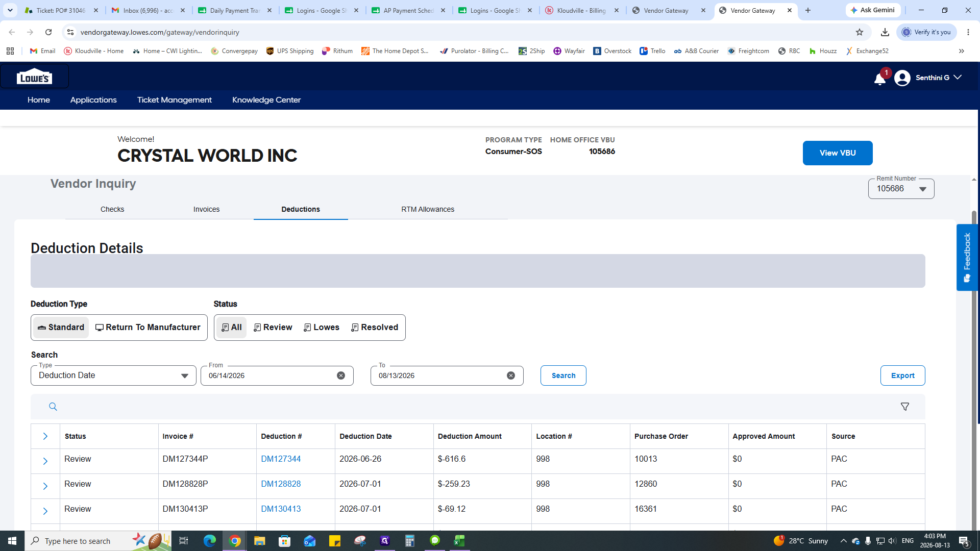This screenshot has height=551, width=980.
Task: Open the Feedback side panel
Action: click(967, 257)
